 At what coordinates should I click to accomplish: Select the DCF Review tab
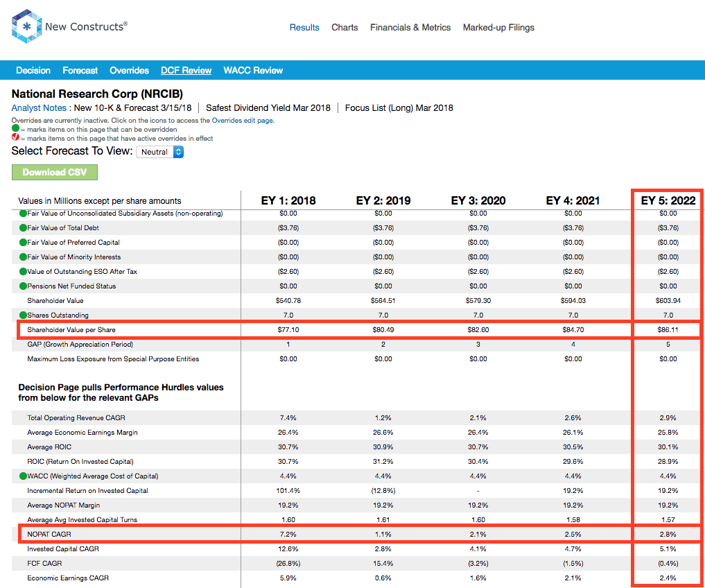pos(186,71)
